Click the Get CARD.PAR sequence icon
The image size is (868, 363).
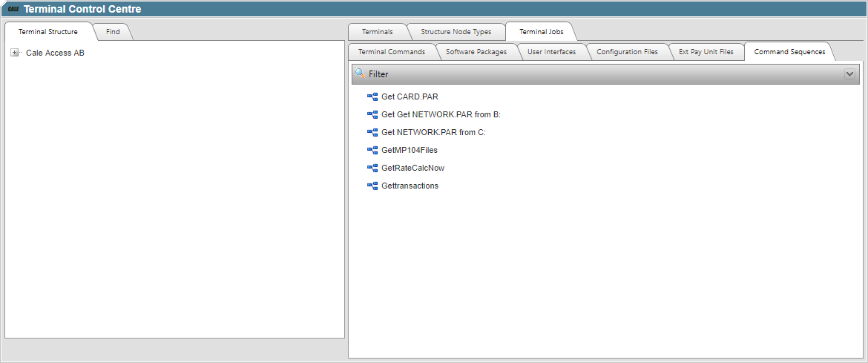[372, 97]
